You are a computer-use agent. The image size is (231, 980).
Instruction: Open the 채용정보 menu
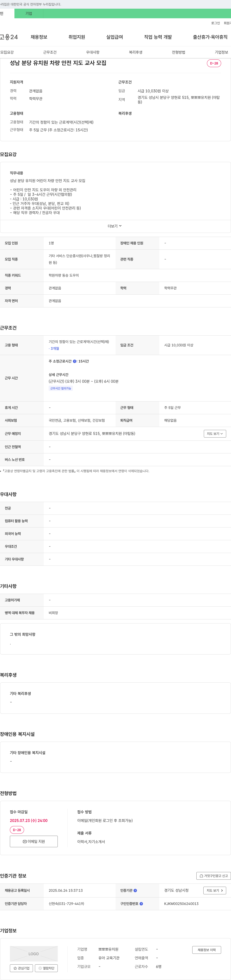[39, 37]
